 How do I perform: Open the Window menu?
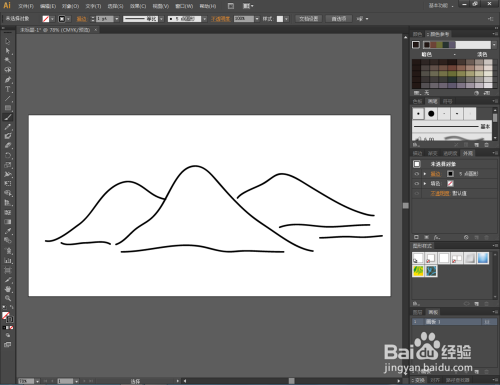[184, 6]
